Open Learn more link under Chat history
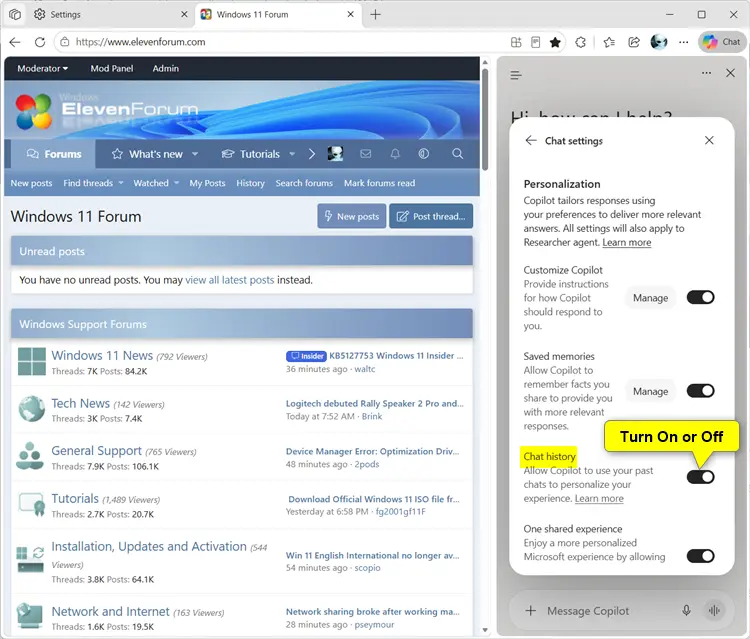750x639 pixels. point(599,498)
